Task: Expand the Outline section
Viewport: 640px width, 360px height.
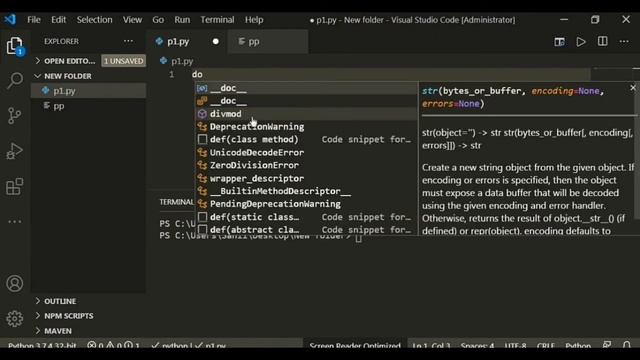Action: [89, 301]
